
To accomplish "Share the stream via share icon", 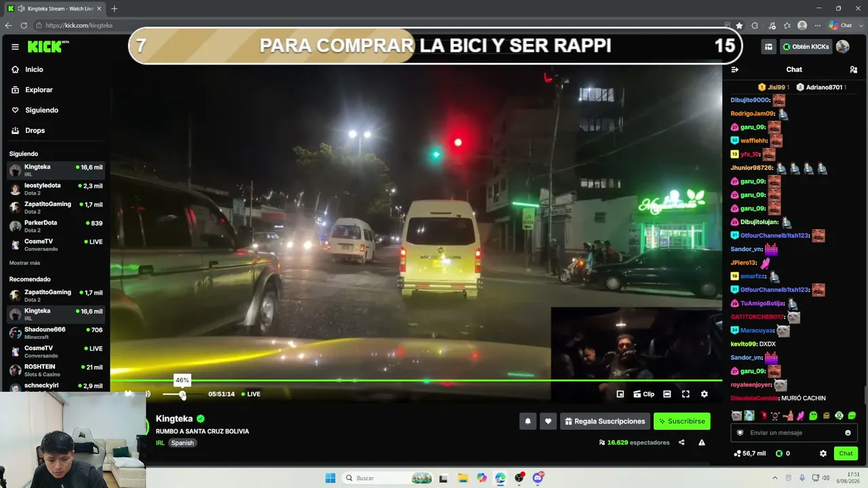I will 682,443.
